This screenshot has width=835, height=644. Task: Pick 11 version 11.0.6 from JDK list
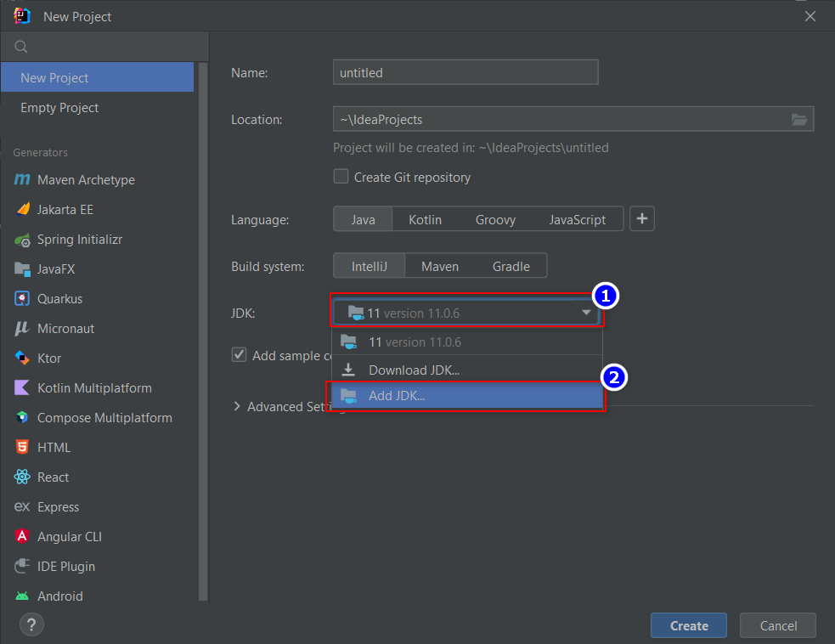coord(467,342)
